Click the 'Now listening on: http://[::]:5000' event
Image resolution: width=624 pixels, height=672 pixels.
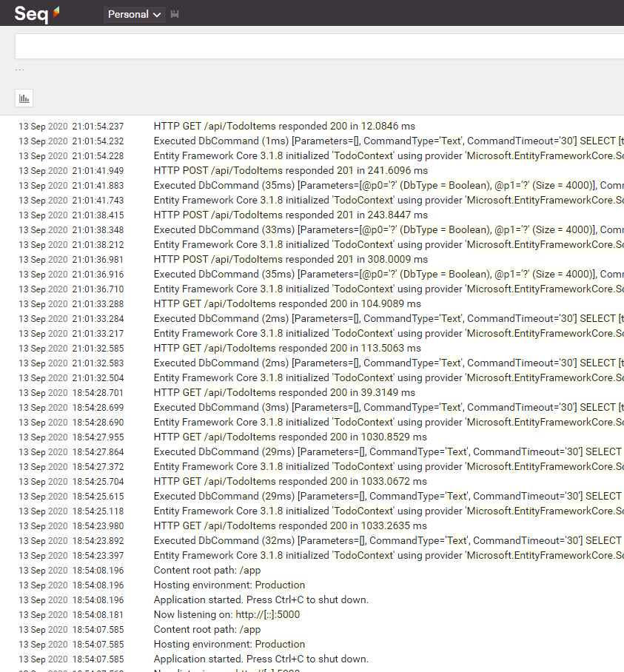point(227,615)
